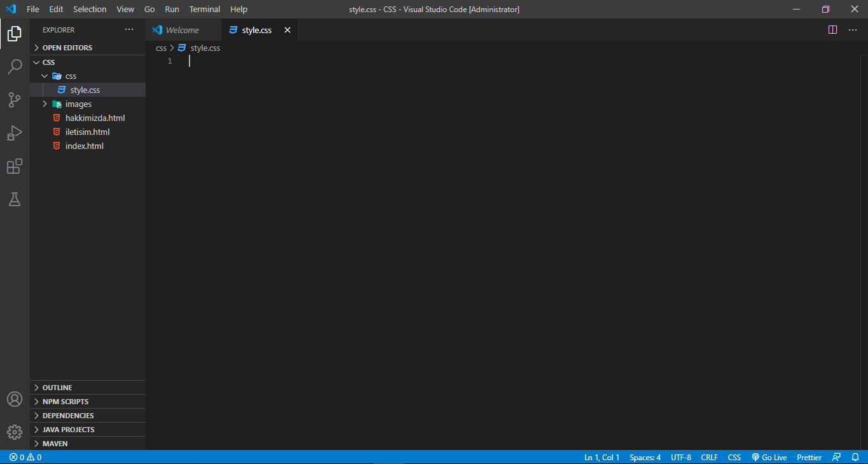Open the Testing flask icon view

click(15, 199)
